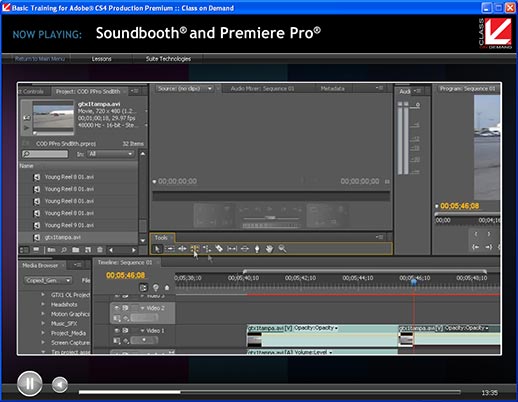Switch project panel to icon view
The width and height of the screenshot is (518, 402).
point(36,250)
